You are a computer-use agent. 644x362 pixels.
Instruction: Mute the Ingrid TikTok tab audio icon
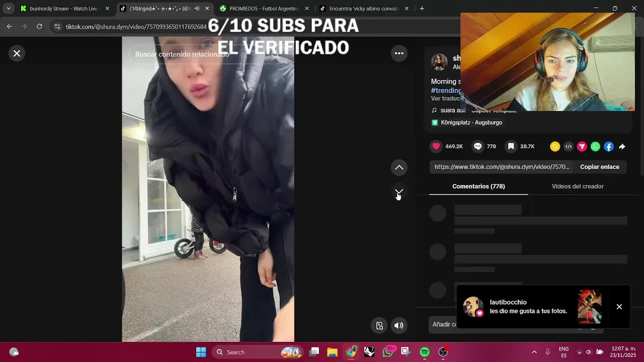197,9
